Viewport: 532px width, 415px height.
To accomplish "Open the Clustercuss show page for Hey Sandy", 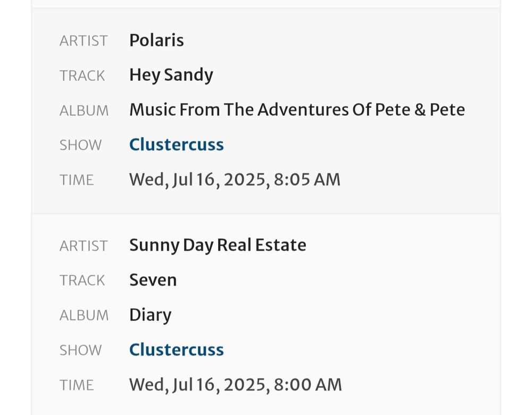I will (x=176, y=144).
